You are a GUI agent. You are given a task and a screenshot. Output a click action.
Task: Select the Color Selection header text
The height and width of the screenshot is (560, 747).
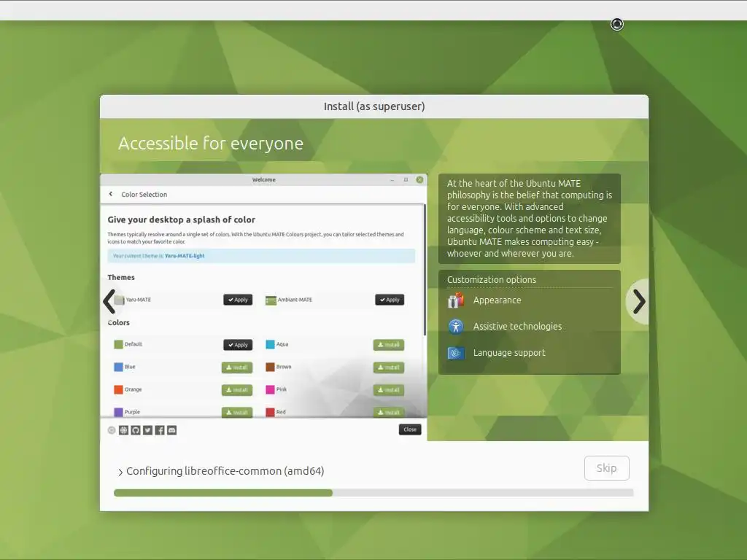pos(144,194)
